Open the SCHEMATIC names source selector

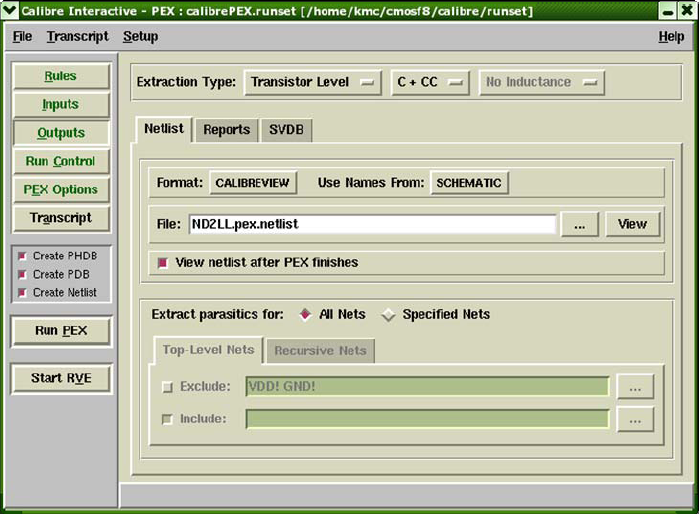pos(469,183)
